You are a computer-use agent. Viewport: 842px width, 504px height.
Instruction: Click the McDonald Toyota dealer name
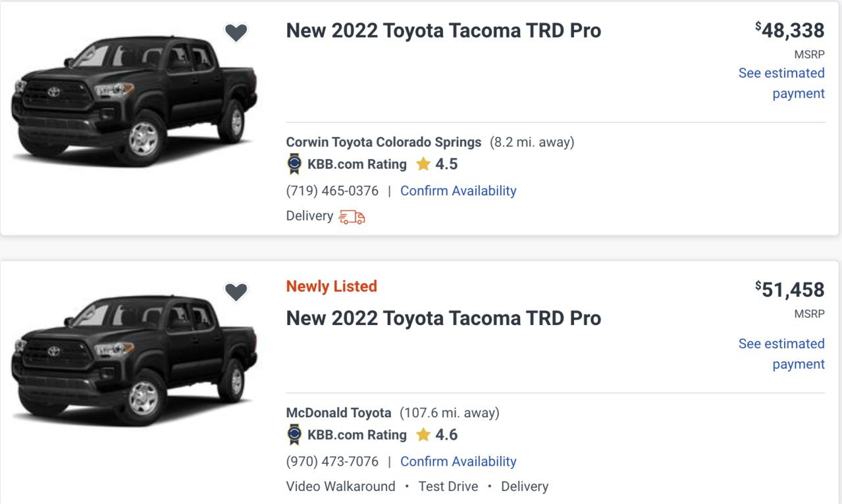click(338, 413)
